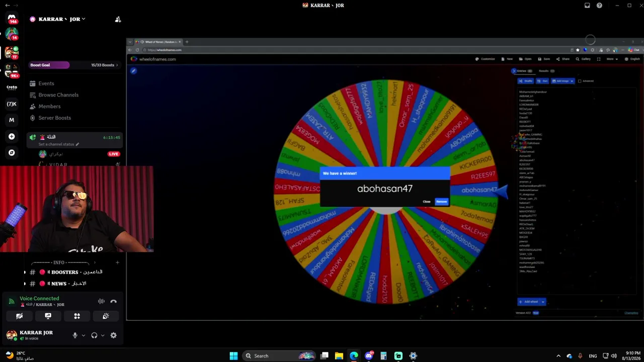The height and width of the screenshot is (362, 644).
Task: Click the Share wheel button
Action: 563,59
